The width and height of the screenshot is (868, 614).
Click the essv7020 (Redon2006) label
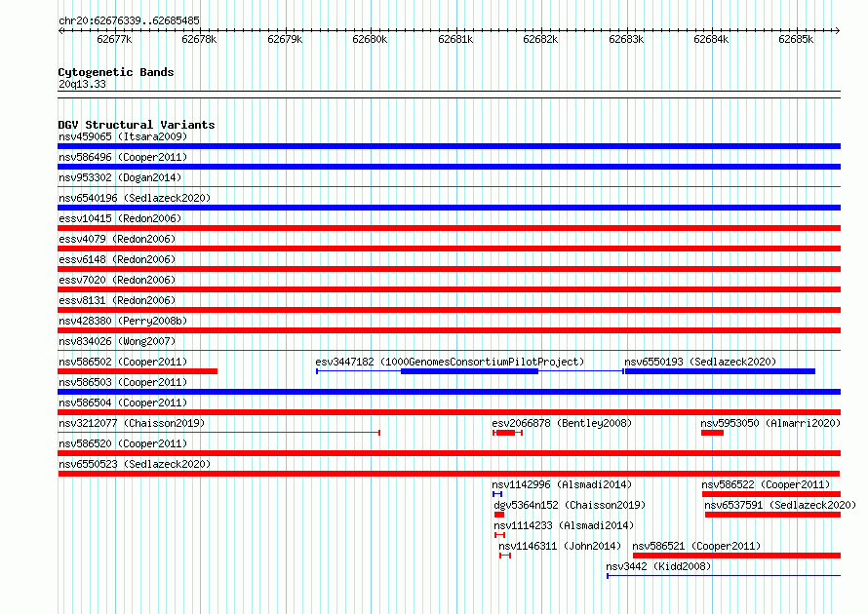pos(117,280)
